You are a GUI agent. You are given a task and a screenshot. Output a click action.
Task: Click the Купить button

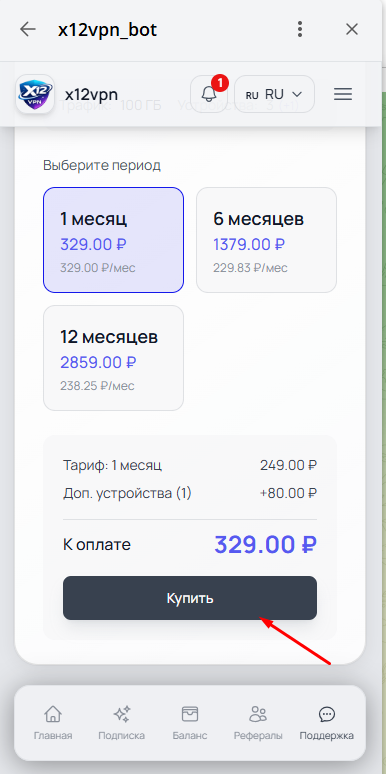(x=190, y=598)
